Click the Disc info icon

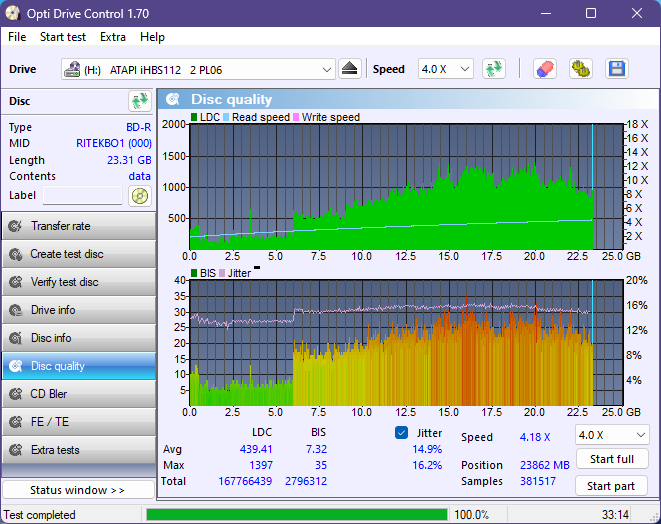tap(16, 338)
